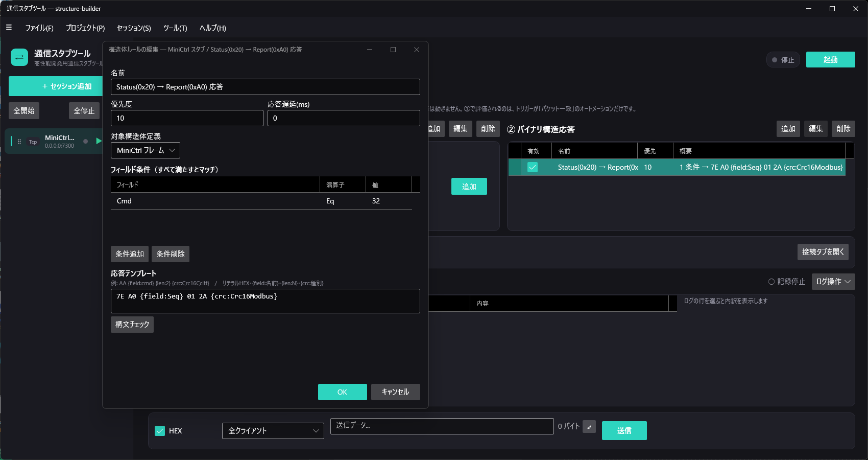Click 編集 button of the left rules panel
Viewport: 868px width, 460px height.
461,129
